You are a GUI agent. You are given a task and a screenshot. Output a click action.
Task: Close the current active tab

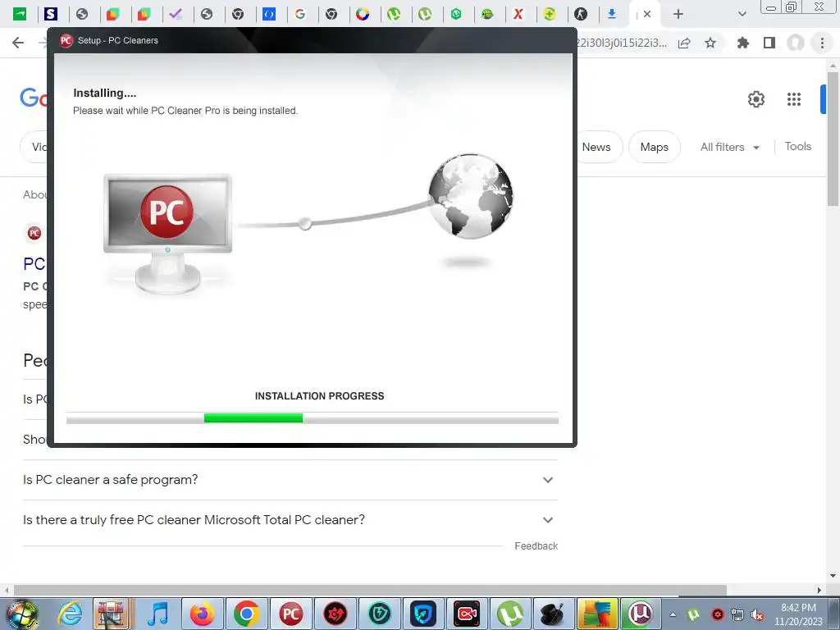click(647, 14)
